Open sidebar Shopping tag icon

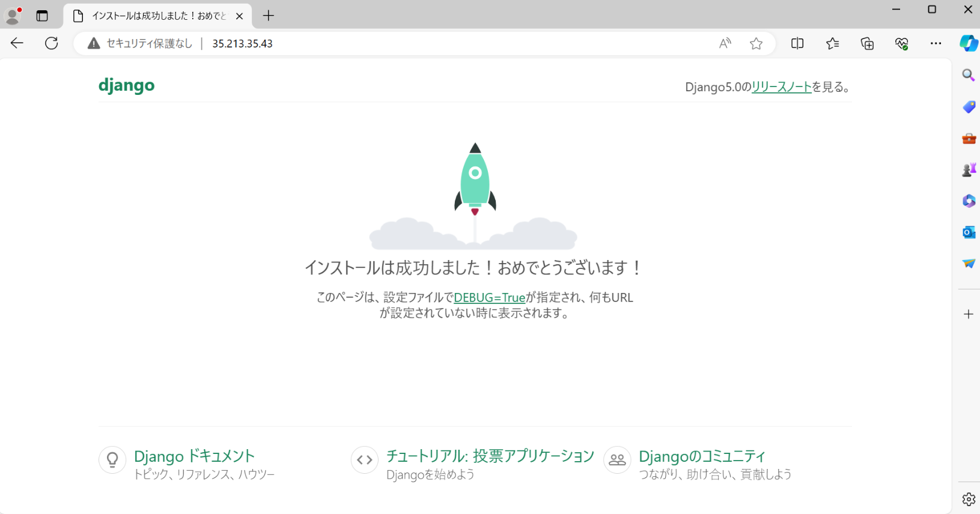[x=969, y=107]
